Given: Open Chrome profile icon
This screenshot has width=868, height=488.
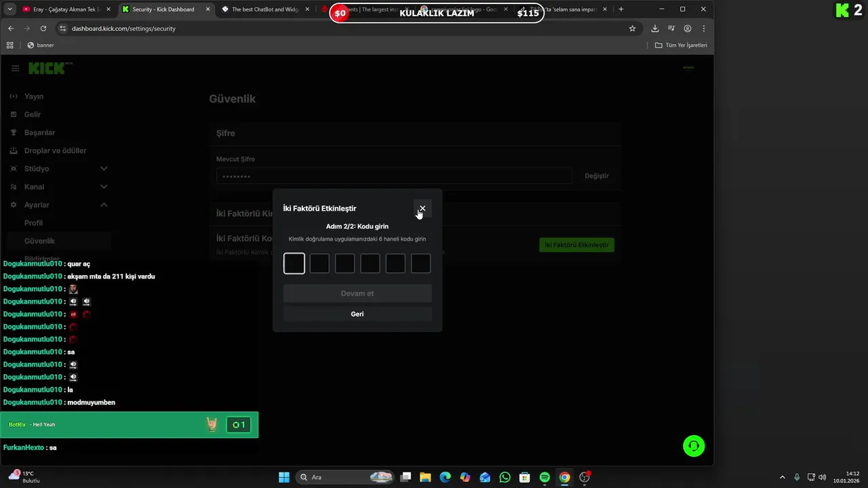Looking at the screenshot, I should click(688, 28).
